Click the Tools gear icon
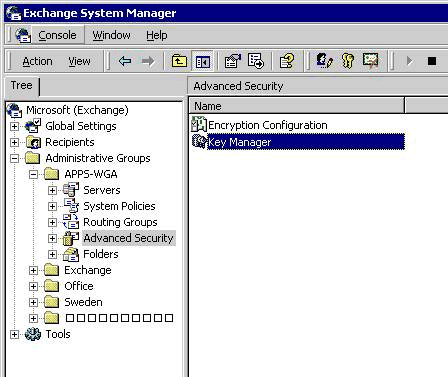448x377 pixels. [33, 334]
